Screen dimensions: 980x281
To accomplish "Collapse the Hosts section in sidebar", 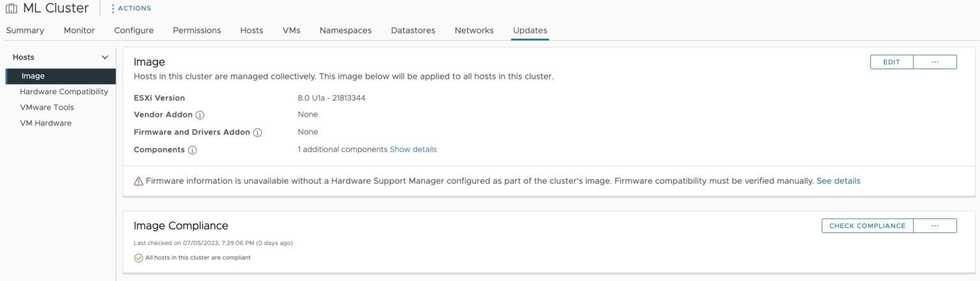I will tap(105, 57).
